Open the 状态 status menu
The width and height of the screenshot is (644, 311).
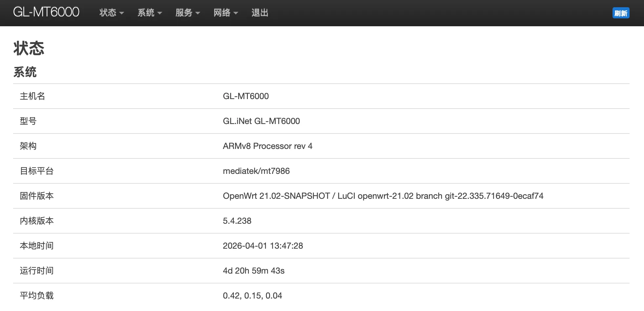(x=108, y=12)
